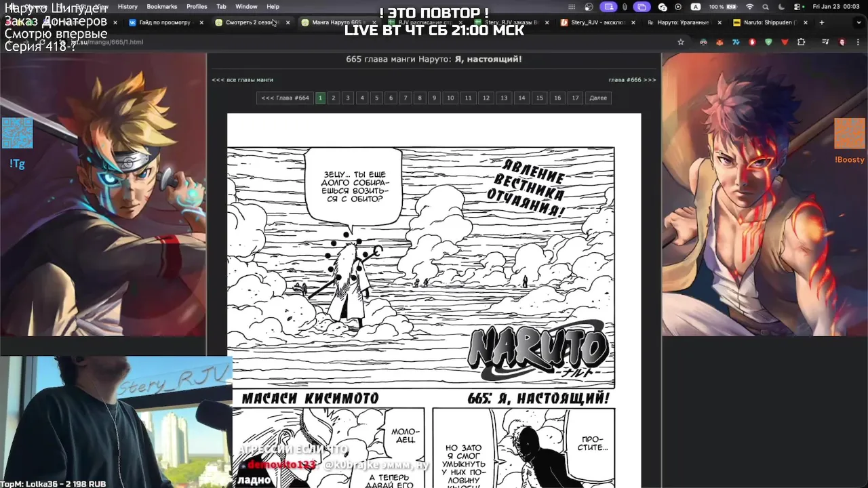This screenshot has height=488, width=868.
Task: Open manga page 12
Action: point(486,98)
